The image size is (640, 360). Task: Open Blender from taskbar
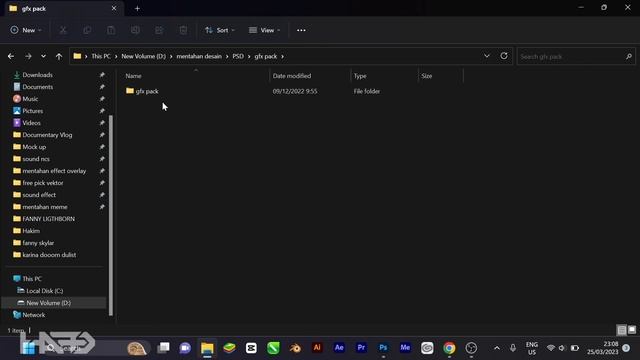295,348
